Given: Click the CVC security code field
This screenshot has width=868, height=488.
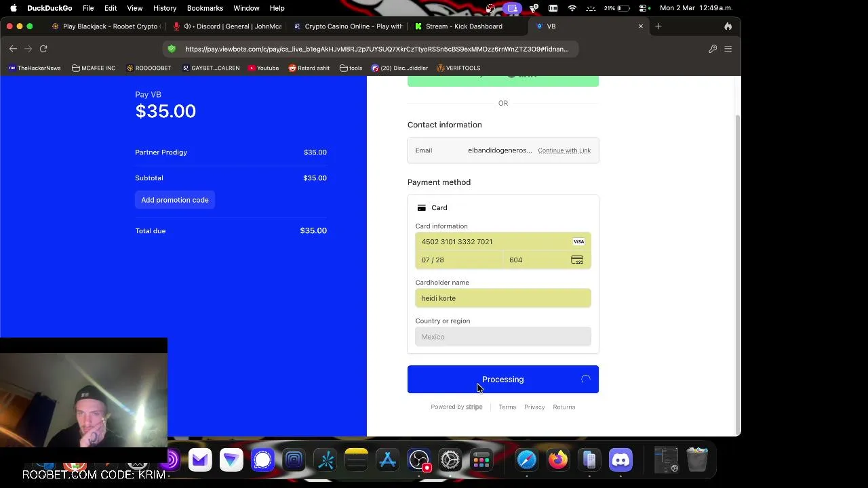Looking at the screenshot, I should pyautogui.click(x=547, y=260).
